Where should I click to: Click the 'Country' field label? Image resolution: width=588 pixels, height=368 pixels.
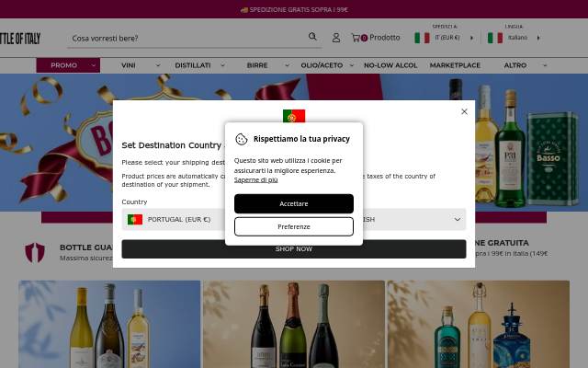pyautogui.click(x=134, y=202)
